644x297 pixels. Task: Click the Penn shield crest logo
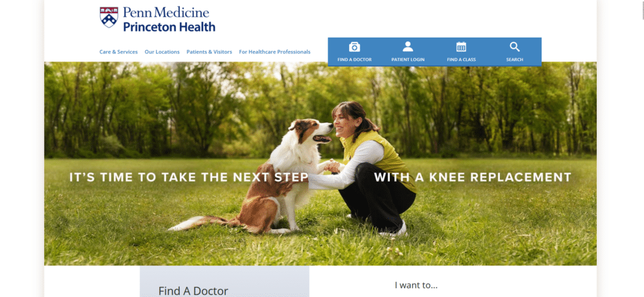pos(109,17)
